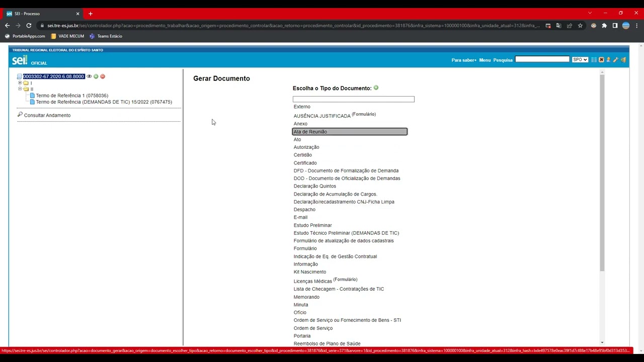The width and height of the screenshot is (644, 362).
Task: Click document icon for Termo de Referência 1
Action: click(x=32, y=96)
